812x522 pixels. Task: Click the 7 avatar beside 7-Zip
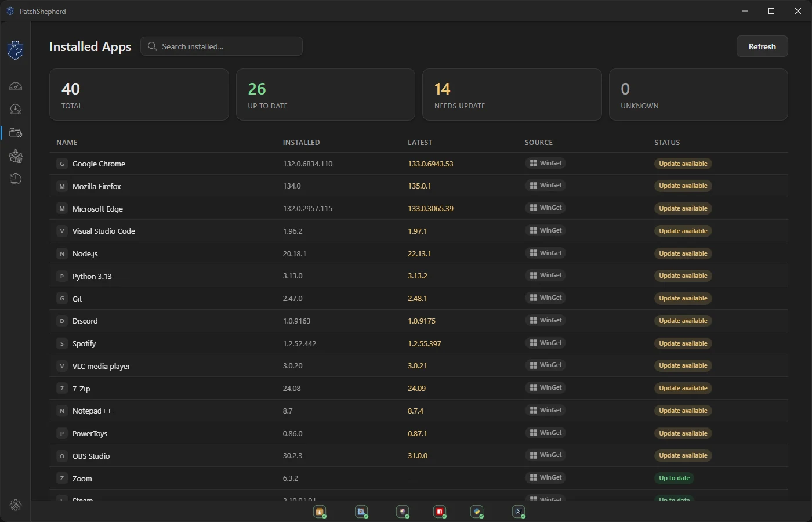point(62,389)
